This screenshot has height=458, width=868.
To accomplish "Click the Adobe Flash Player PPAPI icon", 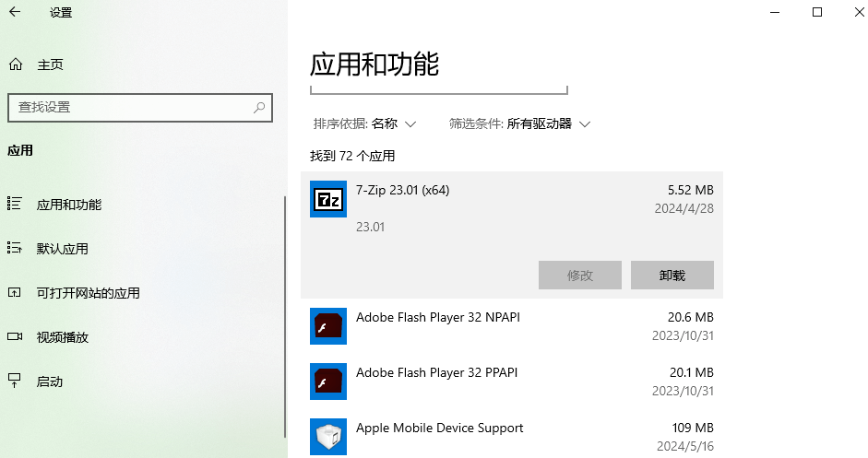I will click(327, 382).
